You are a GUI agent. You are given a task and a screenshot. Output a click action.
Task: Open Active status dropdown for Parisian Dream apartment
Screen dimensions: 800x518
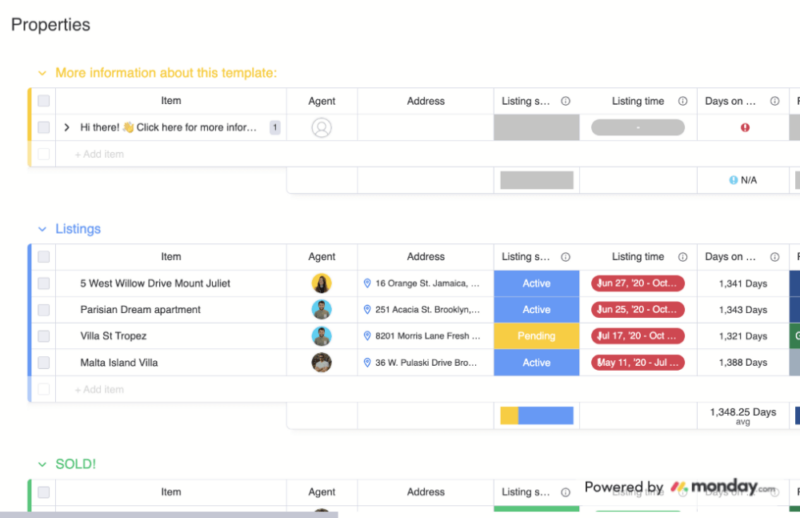pyautogui.click(x=536, y=309)
